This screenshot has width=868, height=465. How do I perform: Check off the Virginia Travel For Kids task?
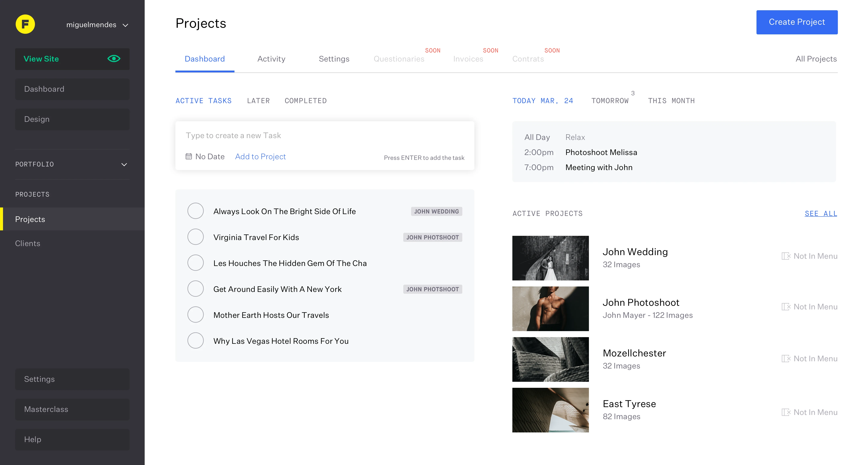point(196,237)
